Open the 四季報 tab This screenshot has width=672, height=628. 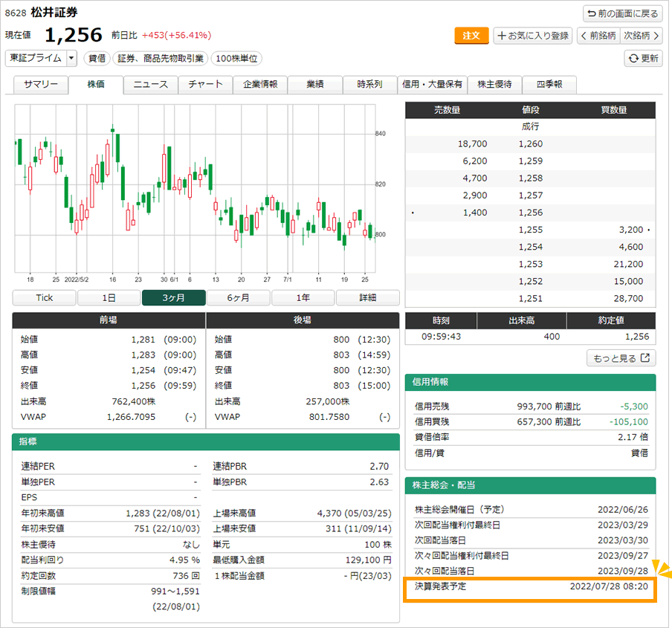tap(549, 85)
